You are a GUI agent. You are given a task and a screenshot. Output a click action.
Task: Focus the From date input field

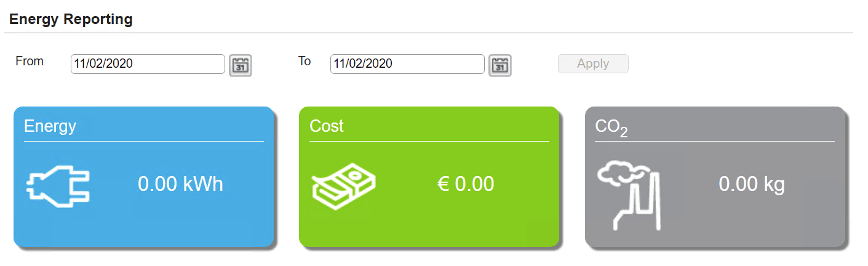(148, 64)
